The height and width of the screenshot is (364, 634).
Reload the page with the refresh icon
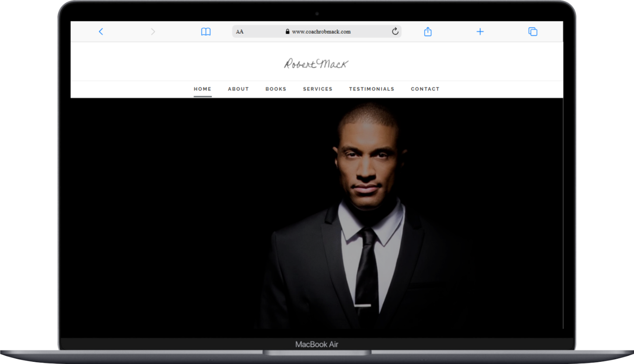[395, 31]
